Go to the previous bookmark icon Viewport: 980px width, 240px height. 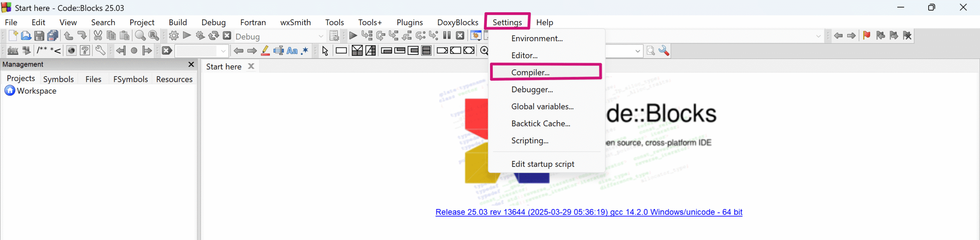coord(121,51)
